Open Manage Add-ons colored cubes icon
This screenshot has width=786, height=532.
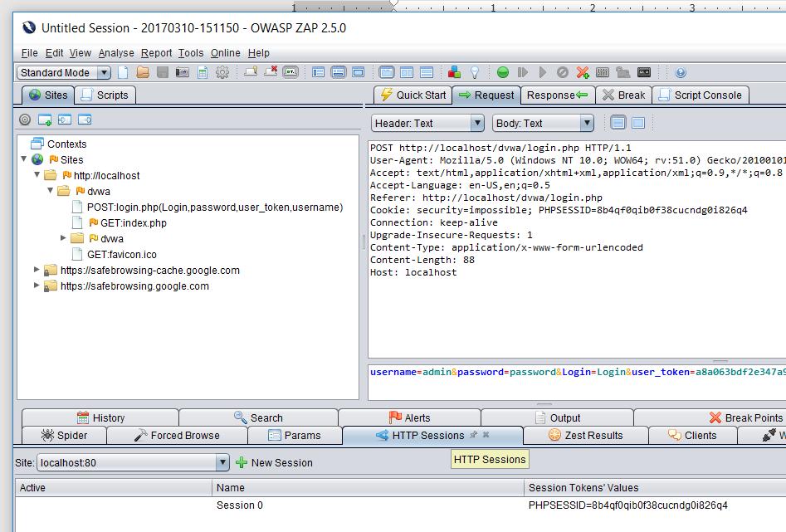click(454, 72)
